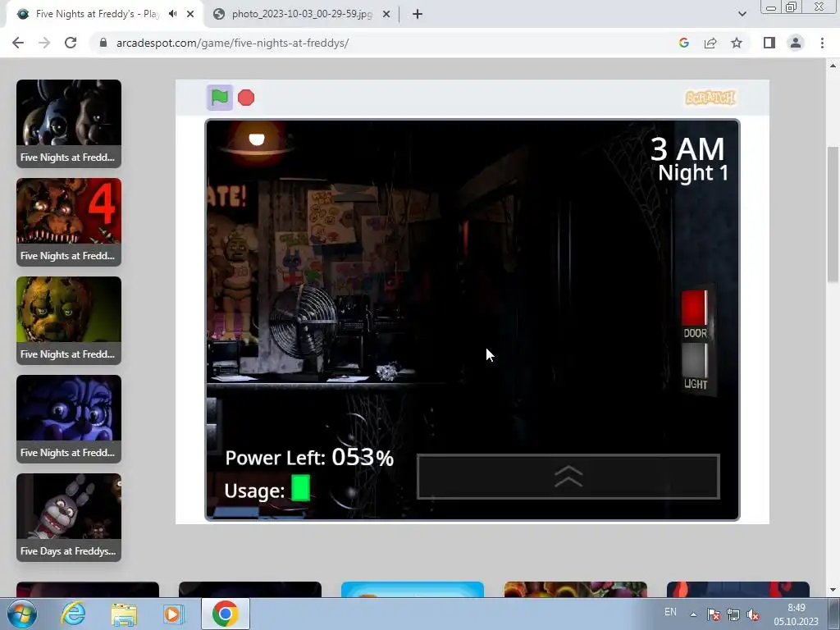
Task: Go forward in browser history
Action: pyautogui.click(x=44, y=43)
